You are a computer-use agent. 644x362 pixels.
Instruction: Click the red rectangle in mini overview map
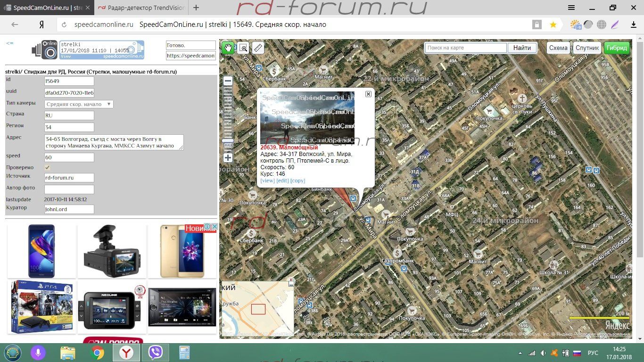(x=258, y=309)
